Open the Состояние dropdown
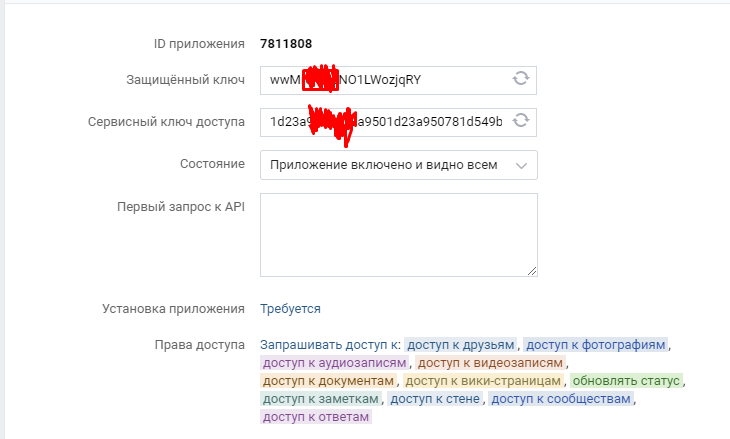Viewport: 730px width, 439px height. coord(398,165)
